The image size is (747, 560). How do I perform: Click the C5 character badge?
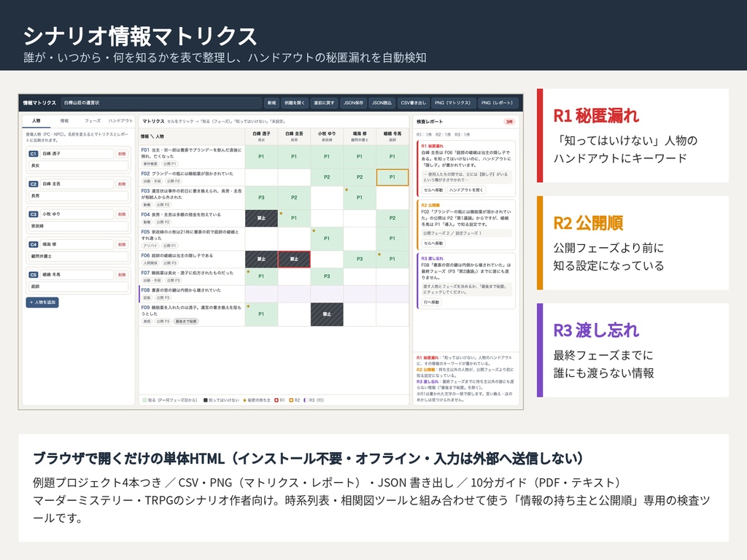point(34,275)
